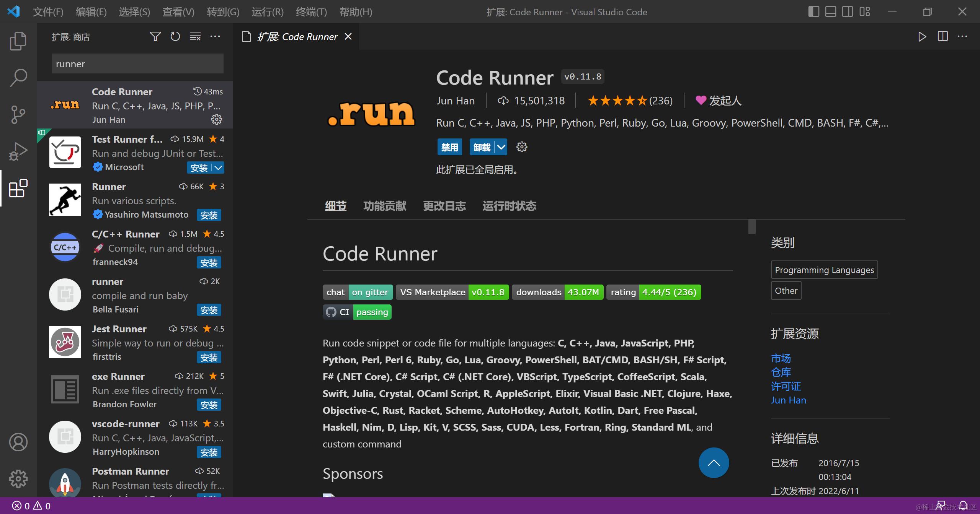Screen dimensions: 980x514
Task: Refresh the extensions list
Action: tap(175, 36)
